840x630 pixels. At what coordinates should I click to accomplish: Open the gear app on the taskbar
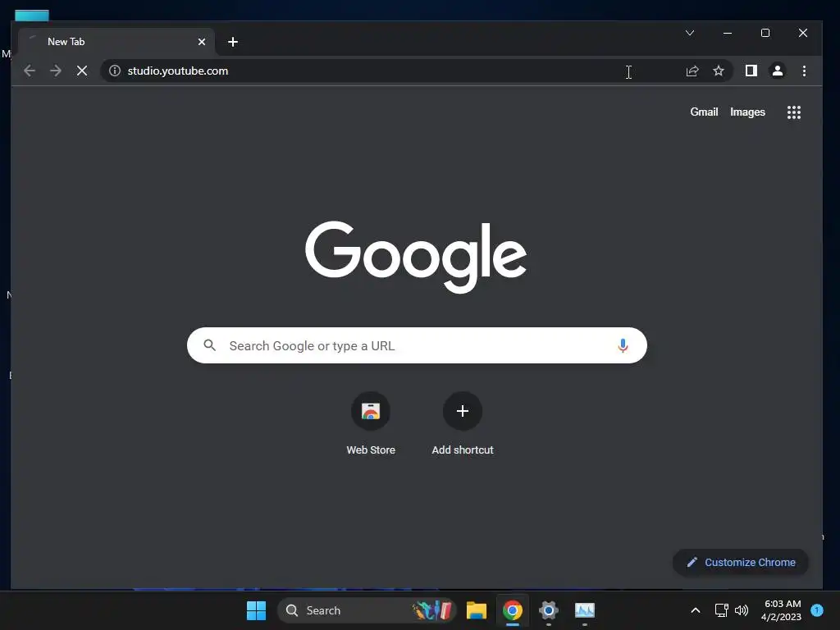pos(549,610)
